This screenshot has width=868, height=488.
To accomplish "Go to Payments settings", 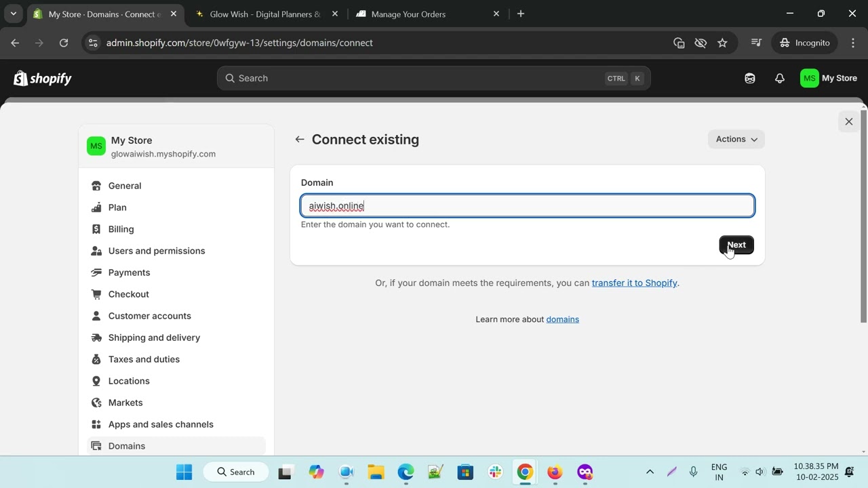I will click(x=176, y=272).
